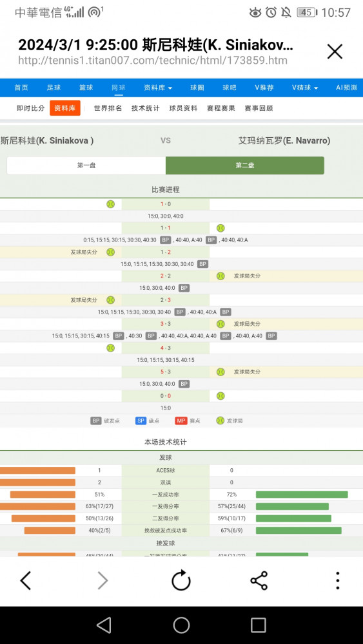The width and height of the screenshot is (363, 644).
Task: Reload the page with refresh icon
Action: click(x=181, y=580)
